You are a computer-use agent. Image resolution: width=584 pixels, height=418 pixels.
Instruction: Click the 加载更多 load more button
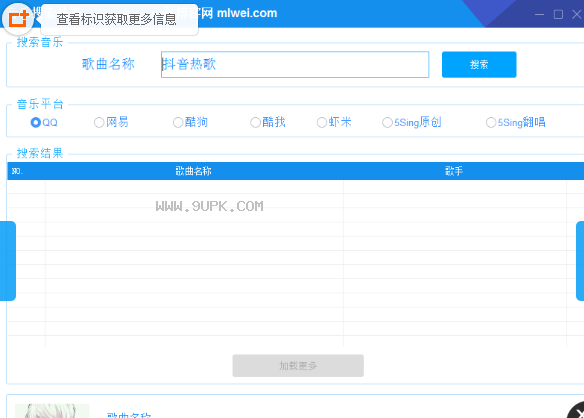click(298, 365)
